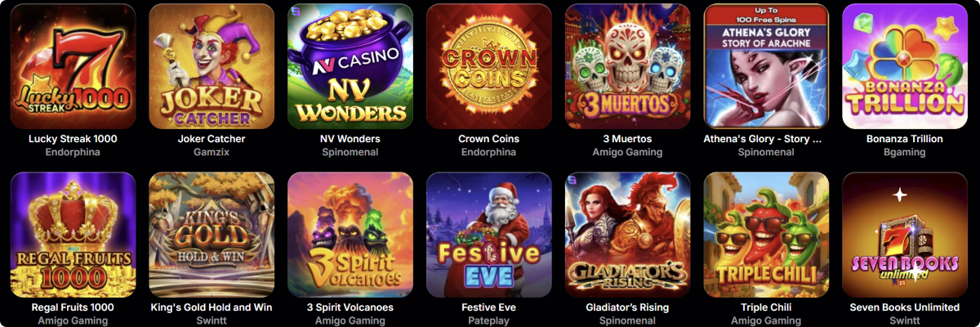Click the Bgaming provider label
The width and height of the screenshot is (980, 327).
[905, 152]
